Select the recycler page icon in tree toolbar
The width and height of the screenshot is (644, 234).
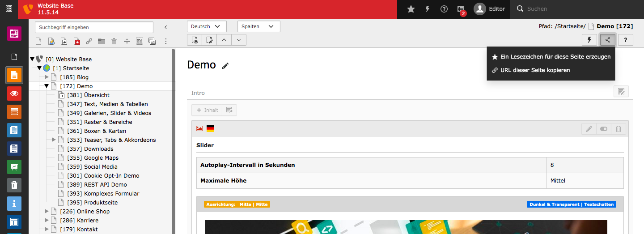click(x=114, y=42)
